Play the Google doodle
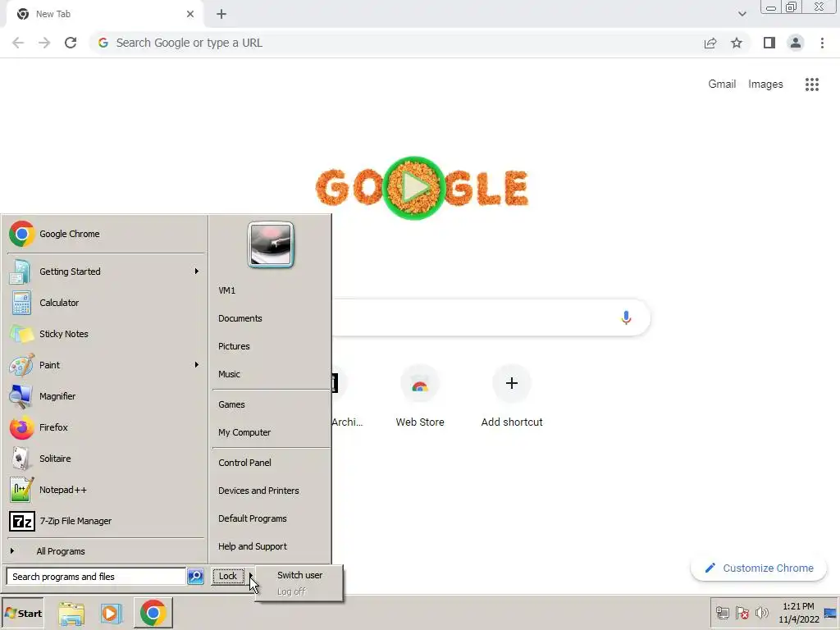Screen dimensions: 840x630 pos(414,188)
